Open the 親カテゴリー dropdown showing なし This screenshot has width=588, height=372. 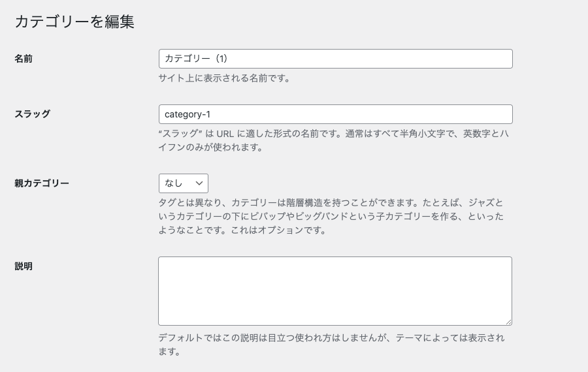(184, 183)
